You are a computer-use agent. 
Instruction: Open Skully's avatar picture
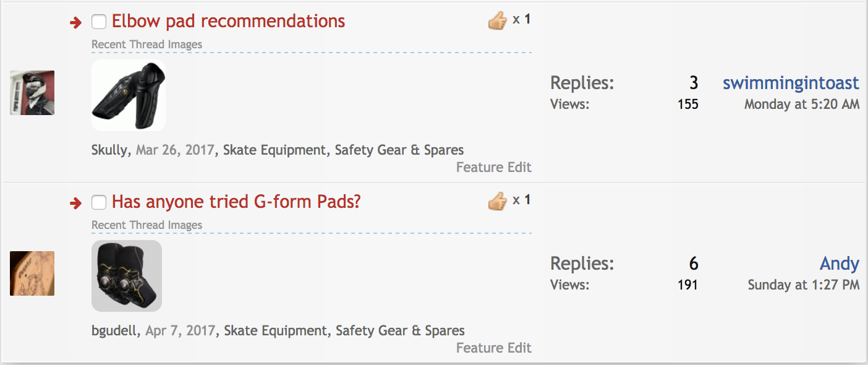(x=32, y=93)
